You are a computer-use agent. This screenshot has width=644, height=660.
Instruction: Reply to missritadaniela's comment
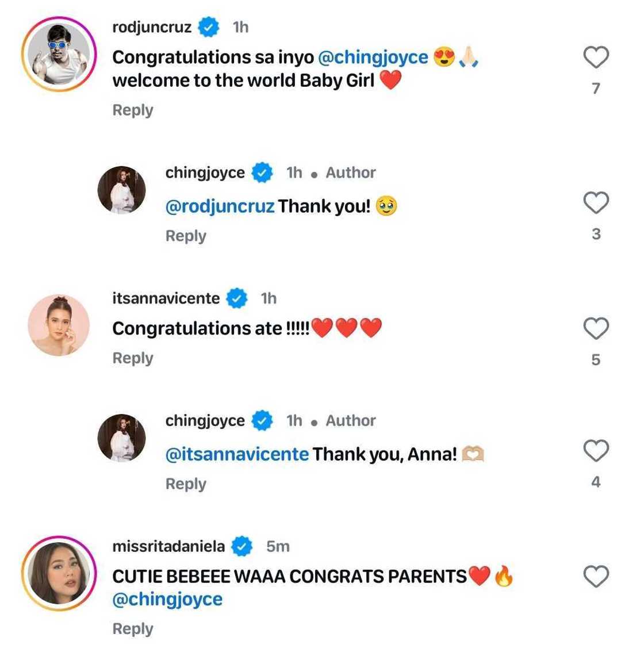[x=133, y=629]
